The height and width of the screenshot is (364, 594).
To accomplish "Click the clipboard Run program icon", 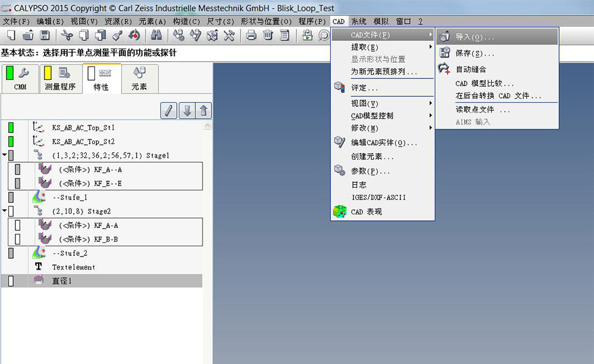I will pos(307,36).
